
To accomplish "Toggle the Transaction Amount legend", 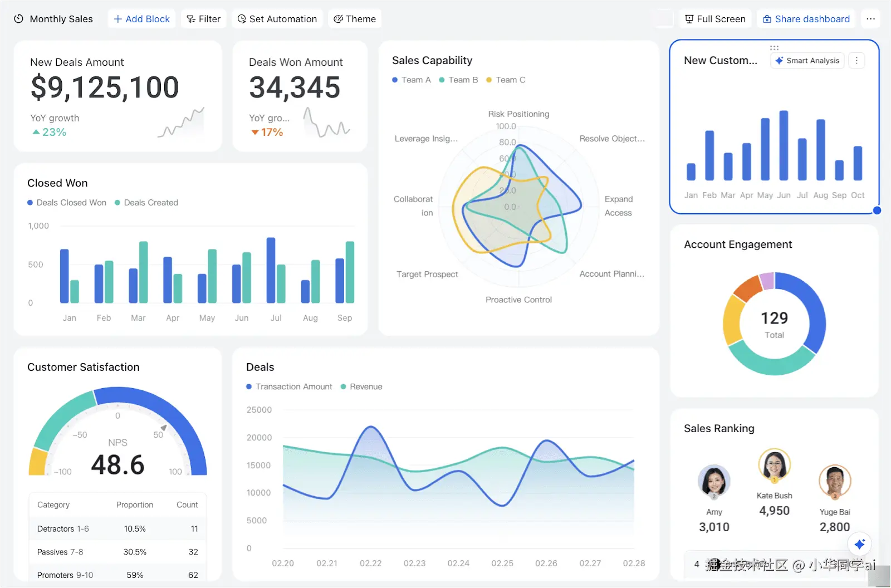I will [289, 386].
